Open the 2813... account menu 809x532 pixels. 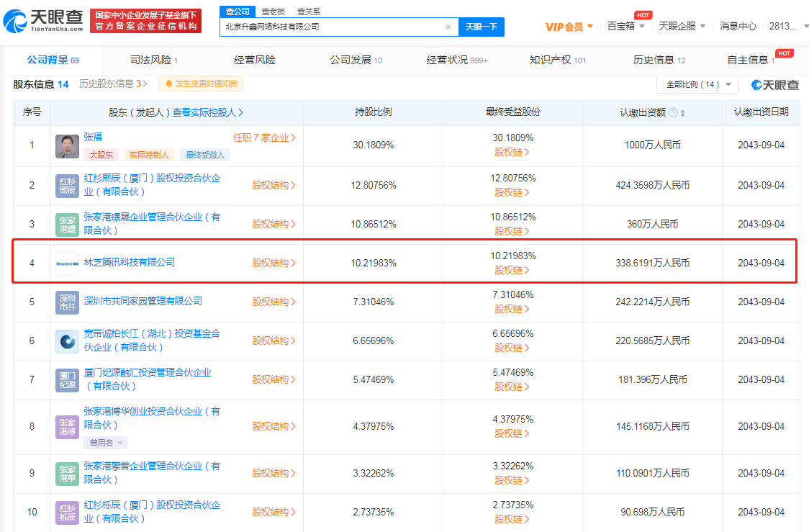[788, 27]
